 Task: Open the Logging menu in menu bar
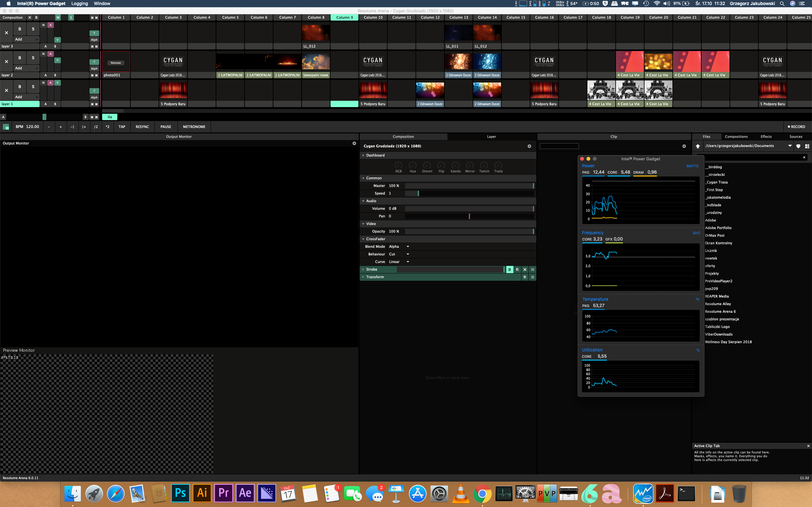pos(80,4)
